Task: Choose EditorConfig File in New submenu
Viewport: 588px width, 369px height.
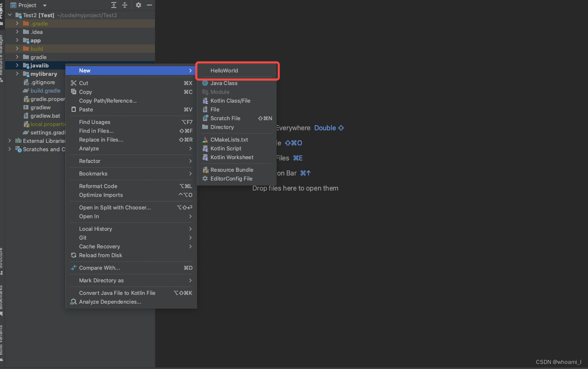Action: click(x=237, y=178)
